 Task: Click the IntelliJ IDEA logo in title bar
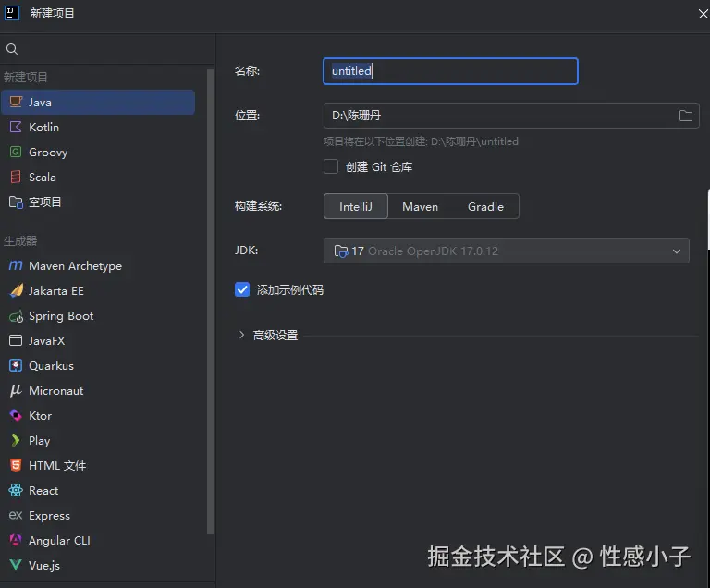(12, 13)
